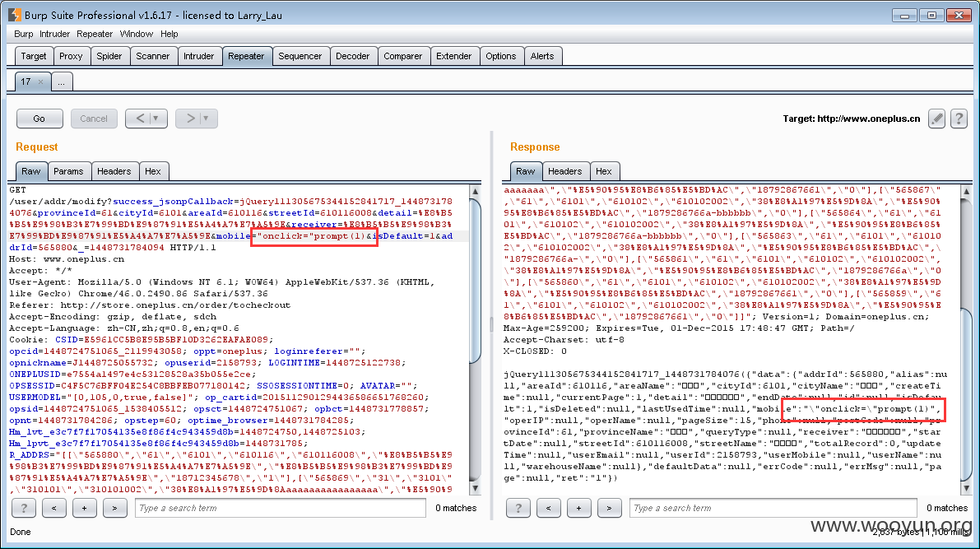Image resolution: width=980 pixels, height=549 pixels.
Task: Click the Accept-Charset: utf-8 response line
Action: click(x=564, y=340)
